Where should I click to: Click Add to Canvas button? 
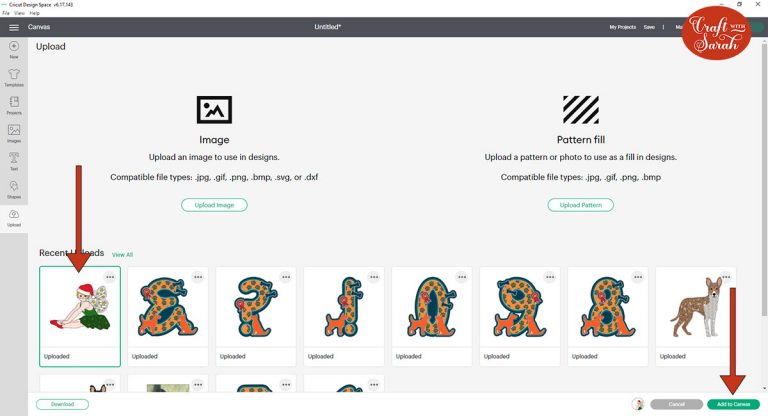click(733, 404)
